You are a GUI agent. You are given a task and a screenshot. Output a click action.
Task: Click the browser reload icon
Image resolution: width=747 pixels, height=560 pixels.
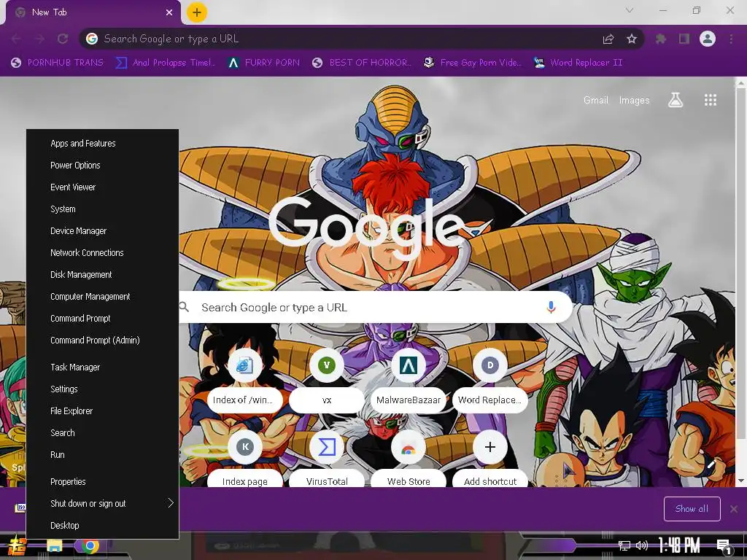click(x=63, y=39)
